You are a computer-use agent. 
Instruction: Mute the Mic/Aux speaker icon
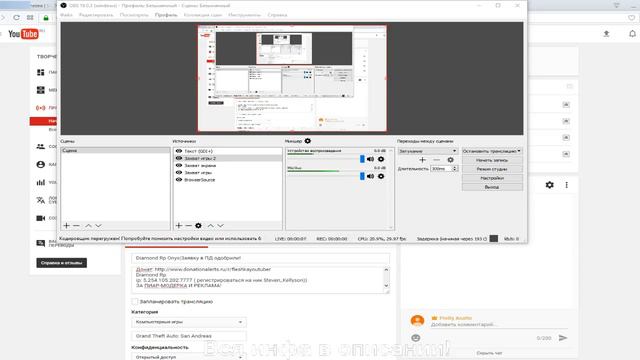coord(370,176)
